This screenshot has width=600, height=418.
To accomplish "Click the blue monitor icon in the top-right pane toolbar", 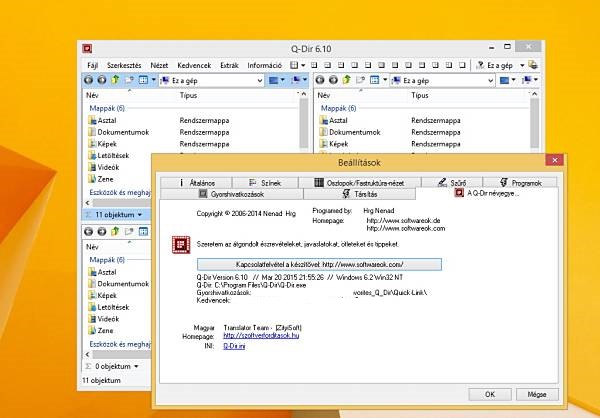I will 505,80.
